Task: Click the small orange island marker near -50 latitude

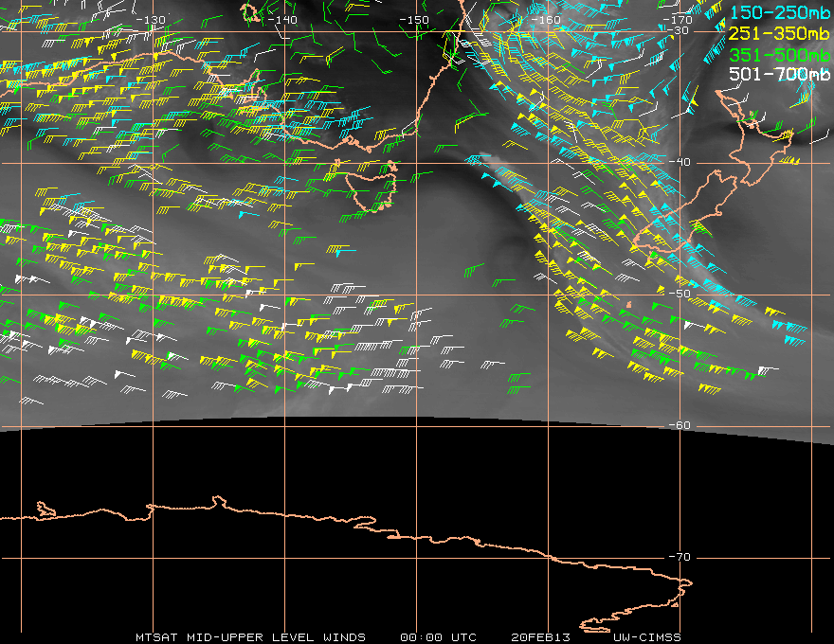Action: [x=628, y=305]
